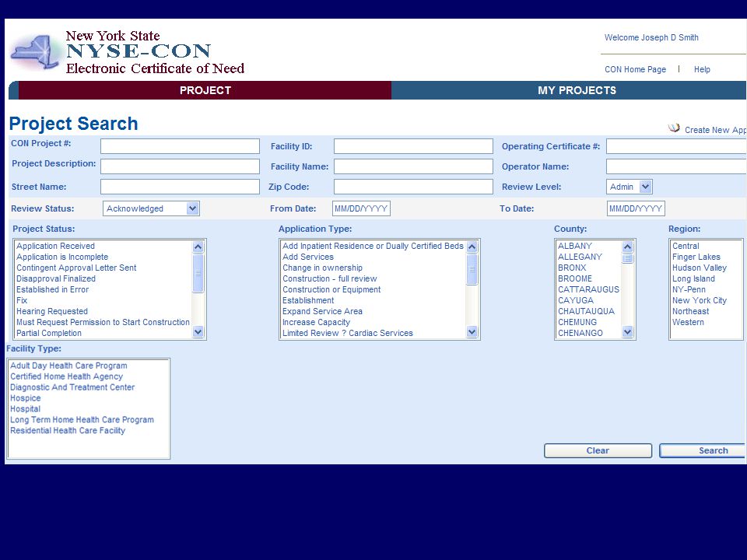Select Hearing Requested status
Screen dimensions: 747x560
click(x=52, y=311)
